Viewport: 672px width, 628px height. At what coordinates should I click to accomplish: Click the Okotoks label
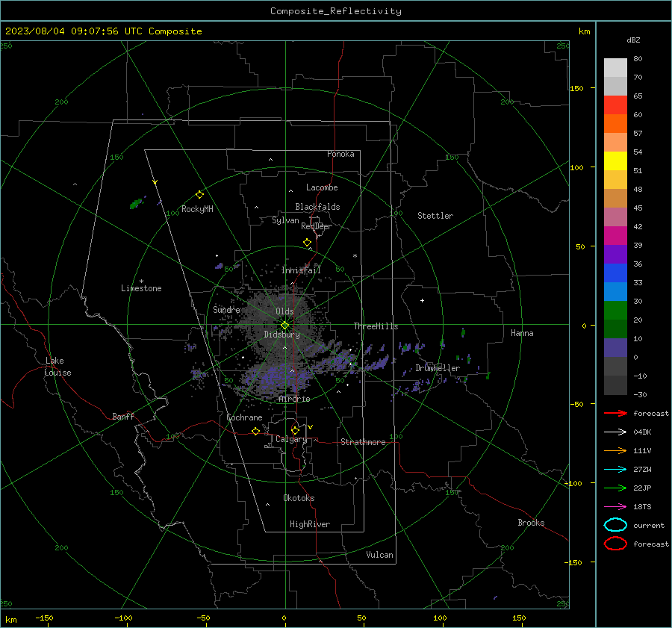point(299,498)
